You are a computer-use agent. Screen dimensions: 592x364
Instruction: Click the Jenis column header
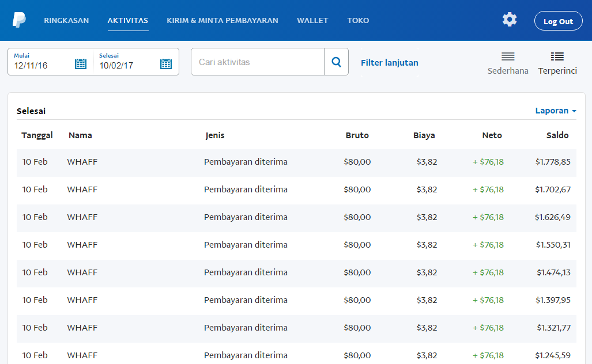click(x=215, y=135)
